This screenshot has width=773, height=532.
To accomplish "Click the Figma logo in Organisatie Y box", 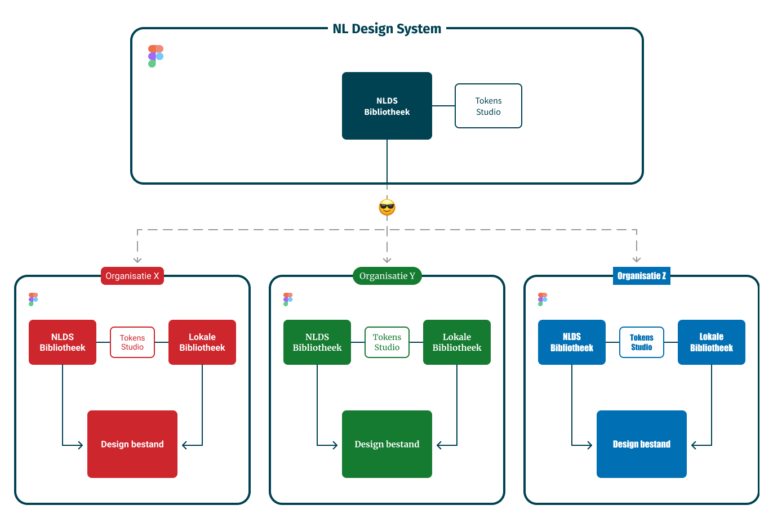I will pyautogui.click(x=288, y=299).
